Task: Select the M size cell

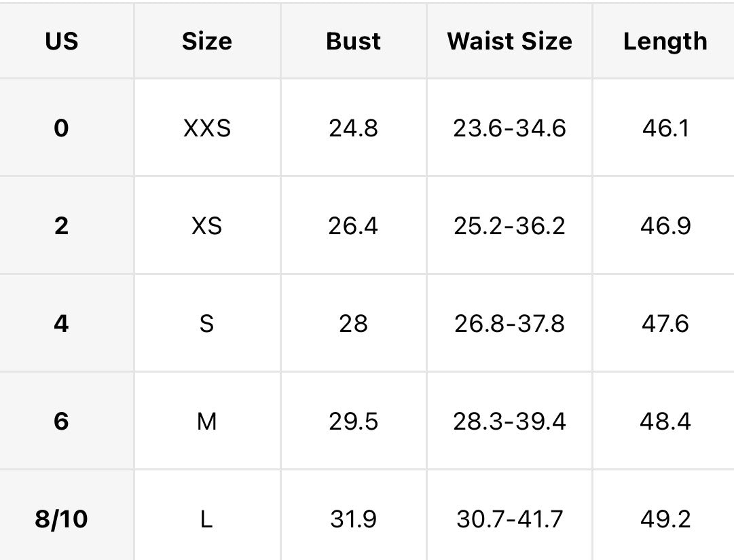Action: 207,421
